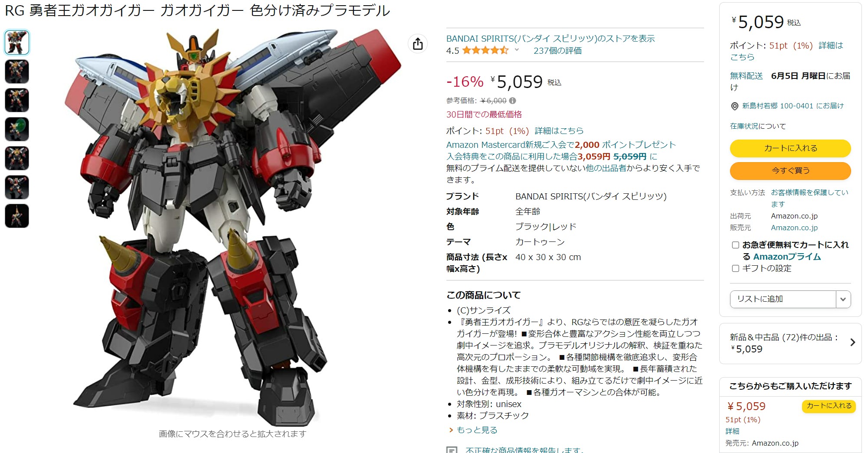Enable the ギフトの設定 checkbox
Image resolution: width=868 pixels, height=453 pixels.
coord(735,268)
